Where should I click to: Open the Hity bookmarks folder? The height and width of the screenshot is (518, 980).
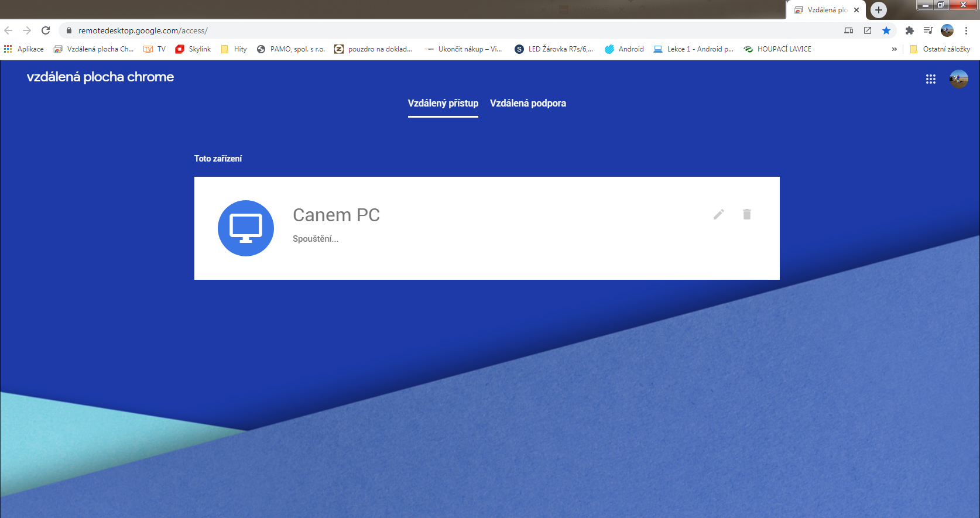(x=234, y=49)
